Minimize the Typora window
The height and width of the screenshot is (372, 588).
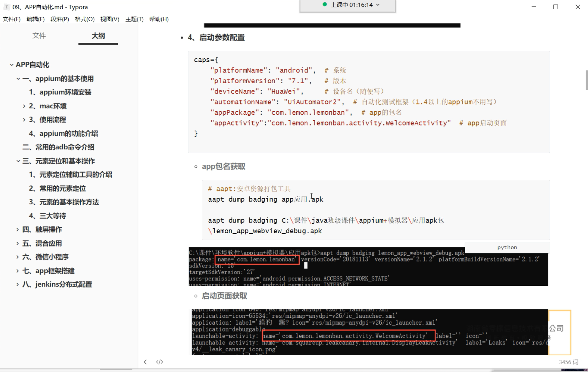coord(534,7)
